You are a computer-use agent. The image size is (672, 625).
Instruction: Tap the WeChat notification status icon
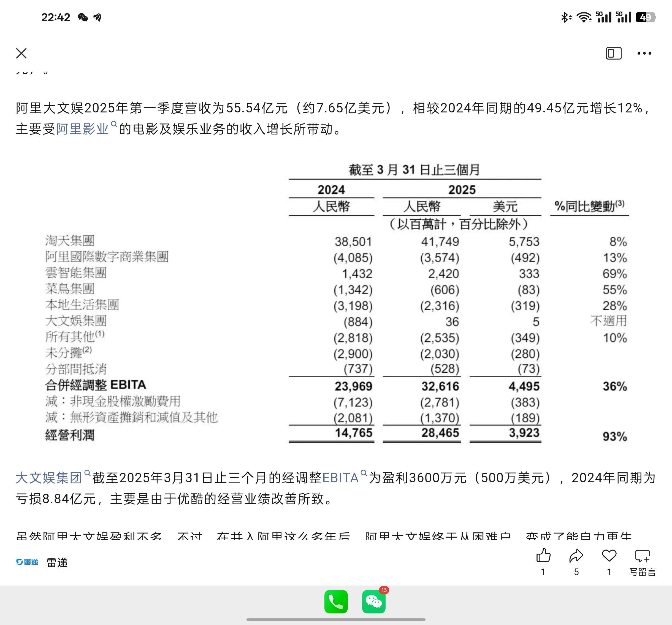pos(83,17)
